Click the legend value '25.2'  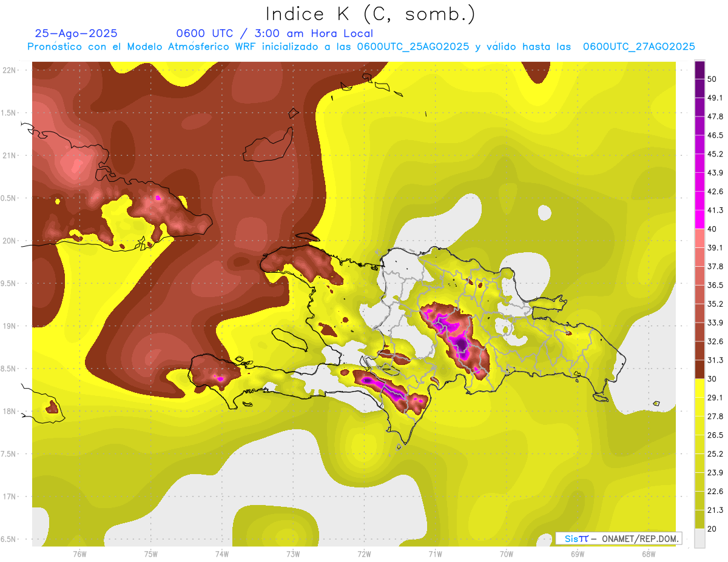pyautogui.click(x=715, y=453)
